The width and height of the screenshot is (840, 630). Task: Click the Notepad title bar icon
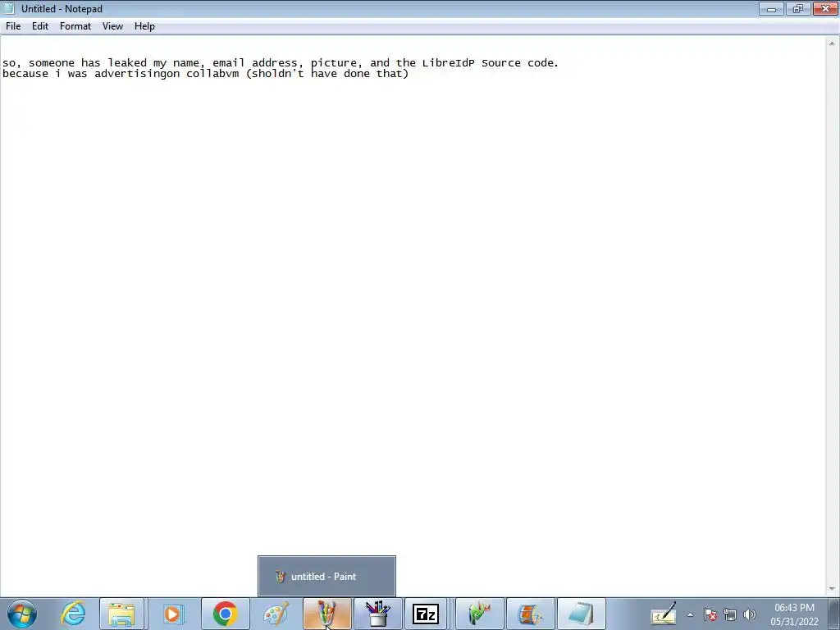[x=8, y=8]
